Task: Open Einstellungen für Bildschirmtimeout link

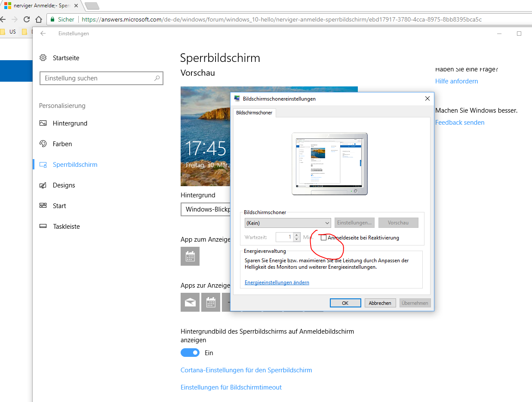Action: point(231,387)
